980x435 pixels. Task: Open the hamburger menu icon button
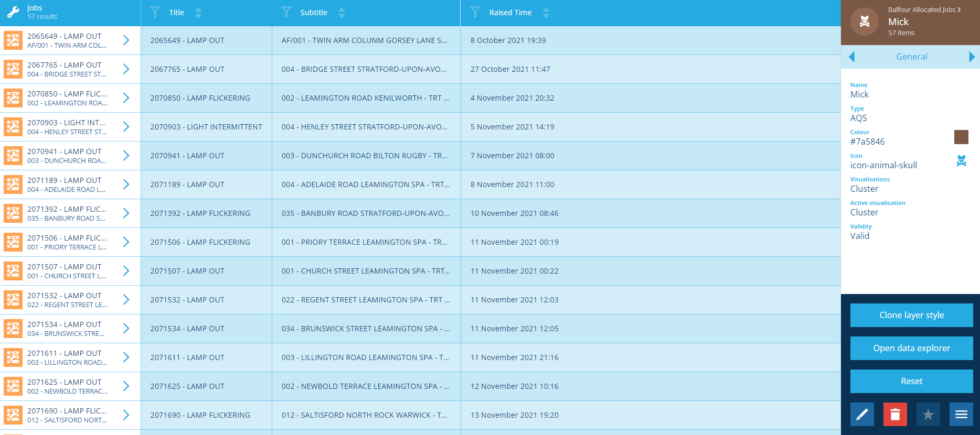(x=961, y=415)
